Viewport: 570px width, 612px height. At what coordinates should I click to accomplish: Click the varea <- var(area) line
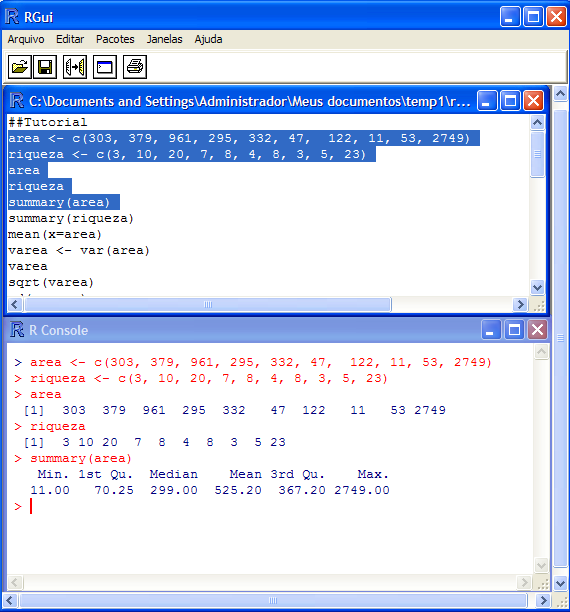pos(79,250)
